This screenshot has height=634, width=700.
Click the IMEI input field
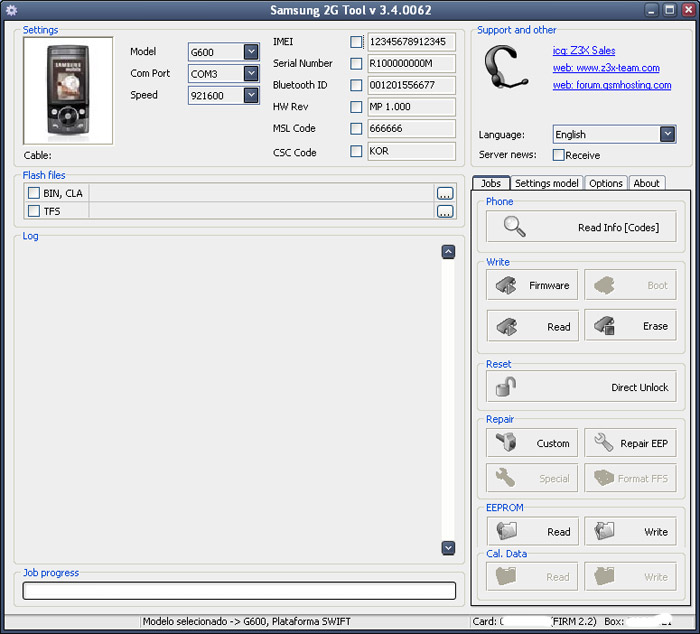(411, 42)
